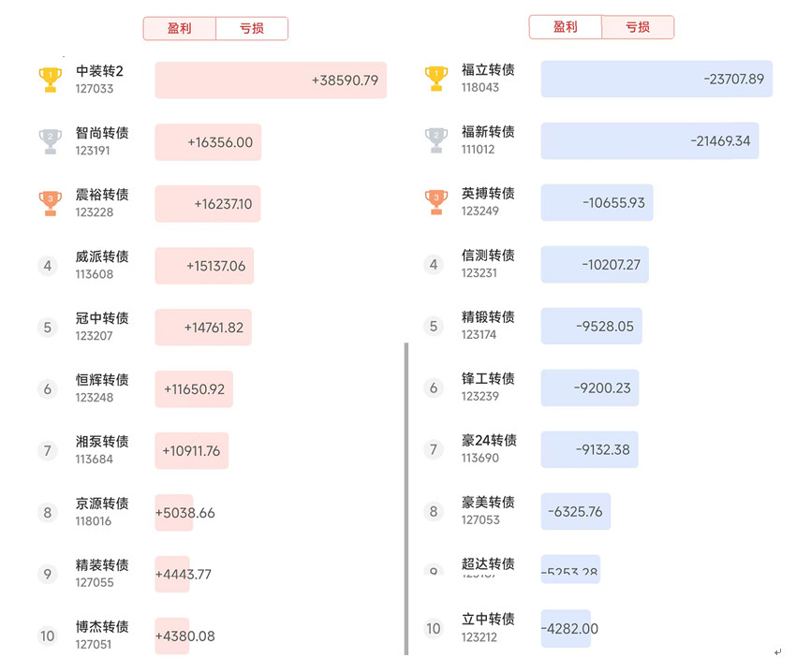Screen dimensions: 811x672
Task: Select the 盈利 tab above the 中装转2 list
Action: coord(180,29)
